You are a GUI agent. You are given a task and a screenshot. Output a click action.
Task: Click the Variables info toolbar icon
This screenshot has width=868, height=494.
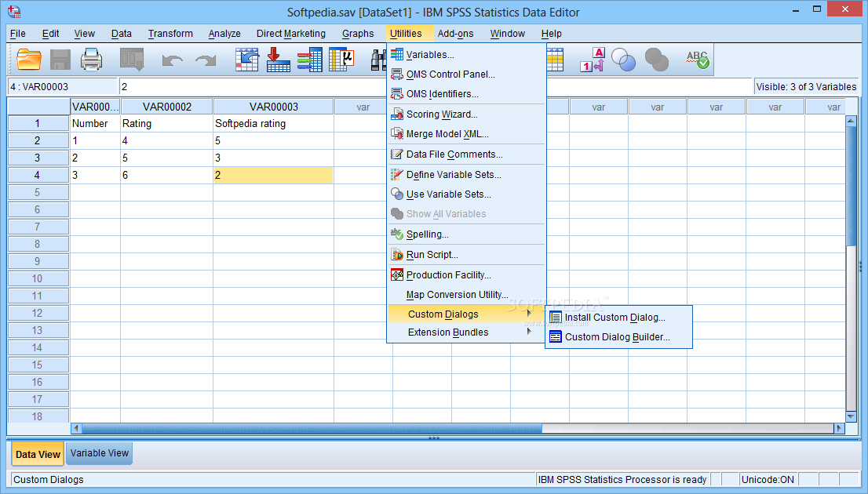point(309,59)
